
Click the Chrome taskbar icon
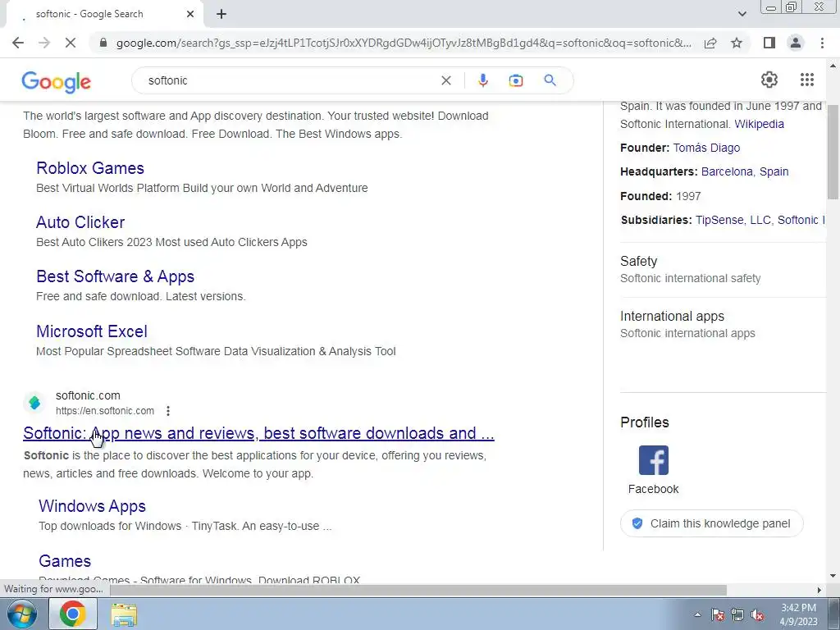(x=73, y=614)
